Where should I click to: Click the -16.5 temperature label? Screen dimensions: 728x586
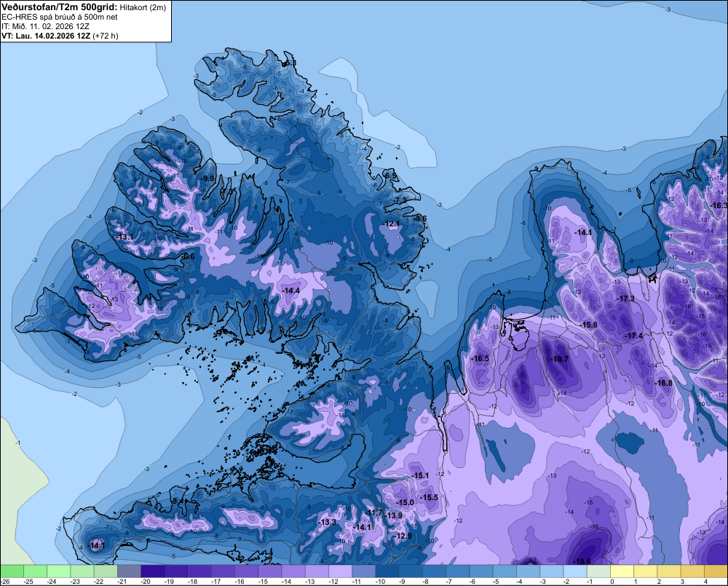pos(480,358)
